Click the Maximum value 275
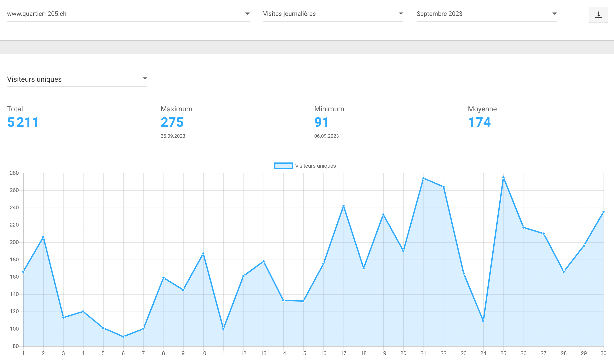The height and width of the screenshot is (364, 614). [x=172, y=122]
